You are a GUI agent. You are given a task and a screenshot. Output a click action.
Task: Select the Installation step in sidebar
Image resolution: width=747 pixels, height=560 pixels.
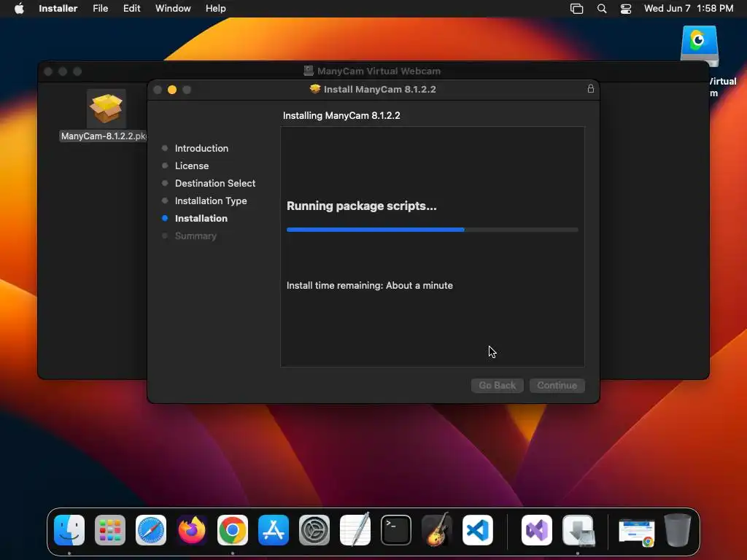tap(201, 219)
